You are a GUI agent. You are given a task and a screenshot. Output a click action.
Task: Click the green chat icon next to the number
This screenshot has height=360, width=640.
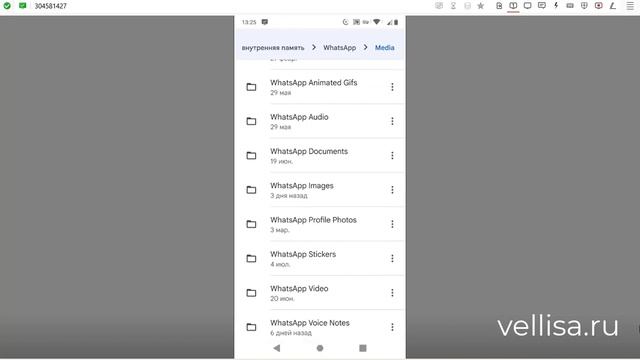[x=22, y=6]
